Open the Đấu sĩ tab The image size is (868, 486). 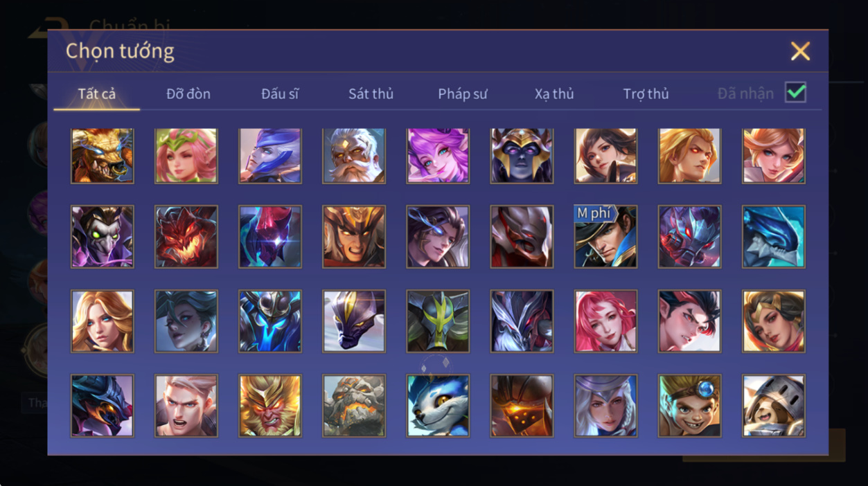tap(280, 93)
